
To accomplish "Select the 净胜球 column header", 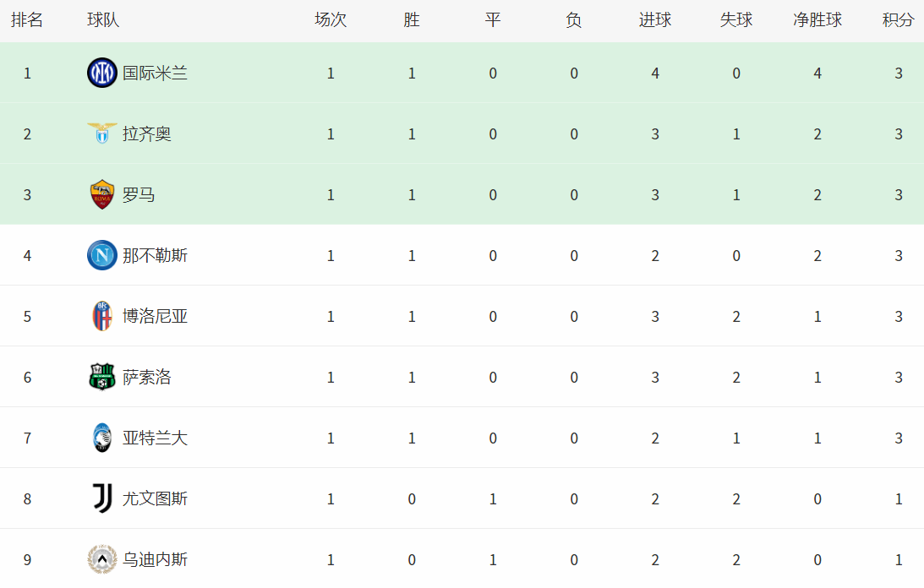I will pyautogui.click(x=817, y=20).
